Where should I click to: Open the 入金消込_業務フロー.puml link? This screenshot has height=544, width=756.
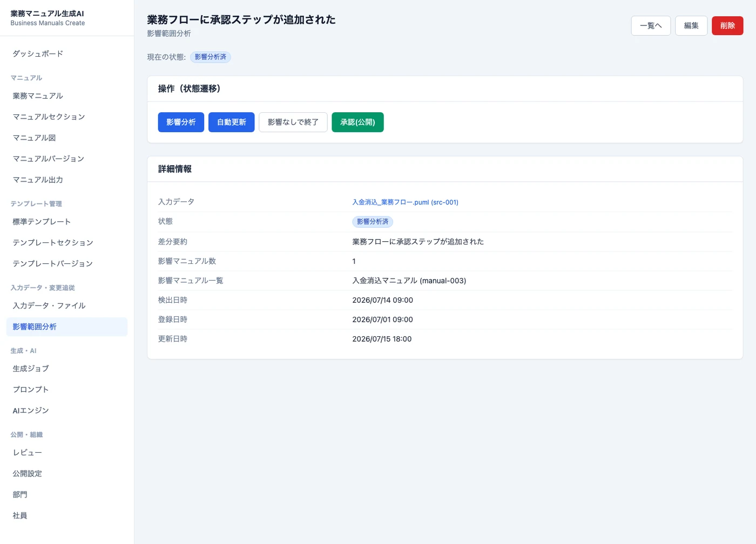pos(405,202)
